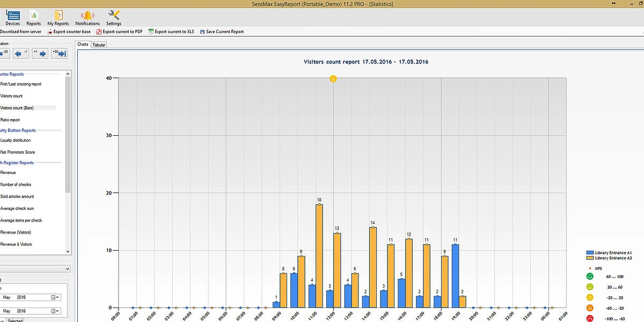This screenshot has width=644, height=322.
Task: Switch to the Charts tab
Action: pos(83,45)
